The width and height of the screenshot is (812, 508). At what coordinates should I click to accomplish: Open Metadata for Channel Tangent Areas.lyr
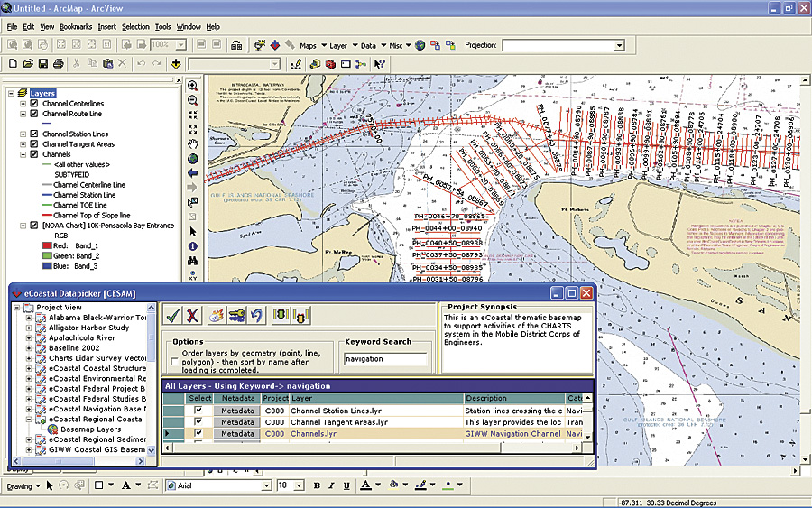click(x=237, y=422)
